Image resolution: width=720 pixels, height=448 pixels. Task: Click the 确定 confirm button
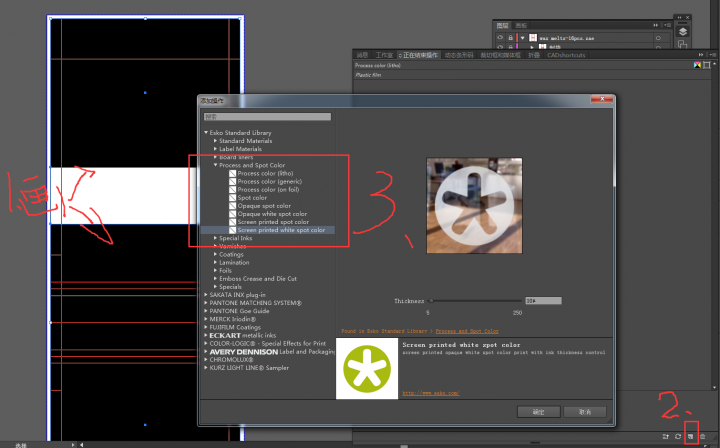pos(538,411)
